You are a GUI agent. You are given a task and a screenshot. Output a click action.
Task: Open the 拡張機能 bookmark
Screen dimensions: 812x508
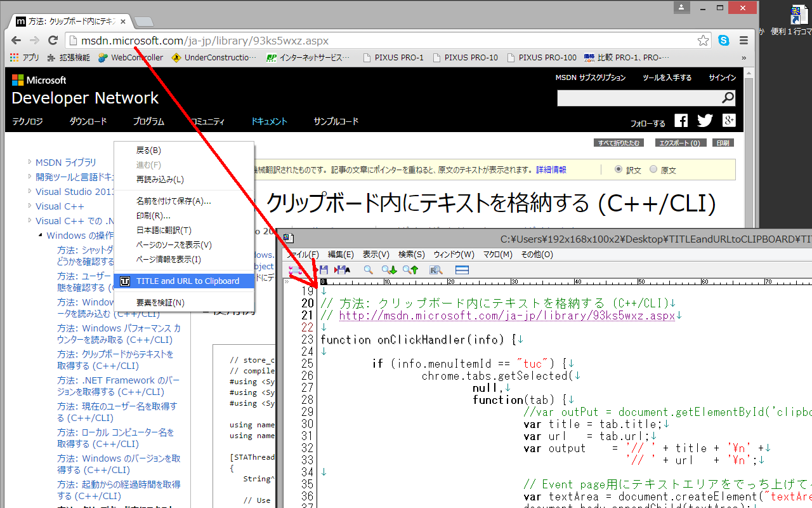click(x=69, y=57)
